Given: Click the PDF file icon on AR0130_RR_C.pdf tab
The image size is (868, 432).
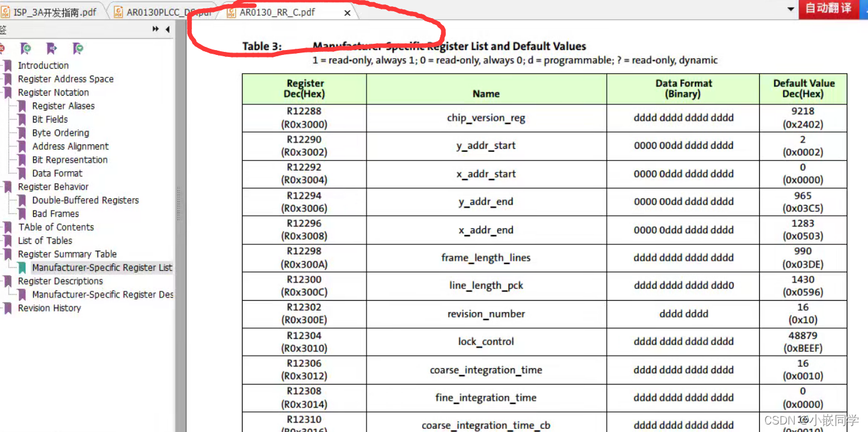Looking at the screenshot, I should click(x=230, y=12).
